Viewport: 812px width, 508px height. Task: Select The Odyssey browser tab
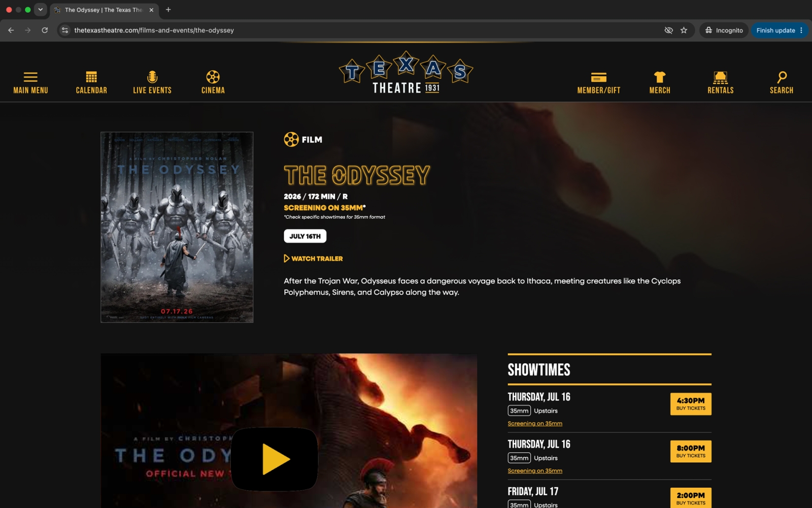click(x=104, y=10)
